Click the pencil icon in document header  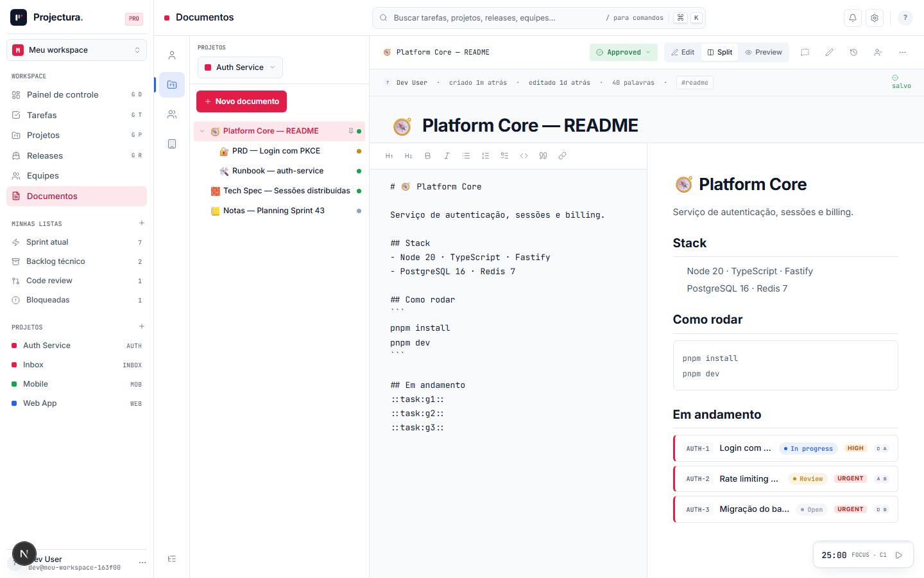[x=829, y=53]
